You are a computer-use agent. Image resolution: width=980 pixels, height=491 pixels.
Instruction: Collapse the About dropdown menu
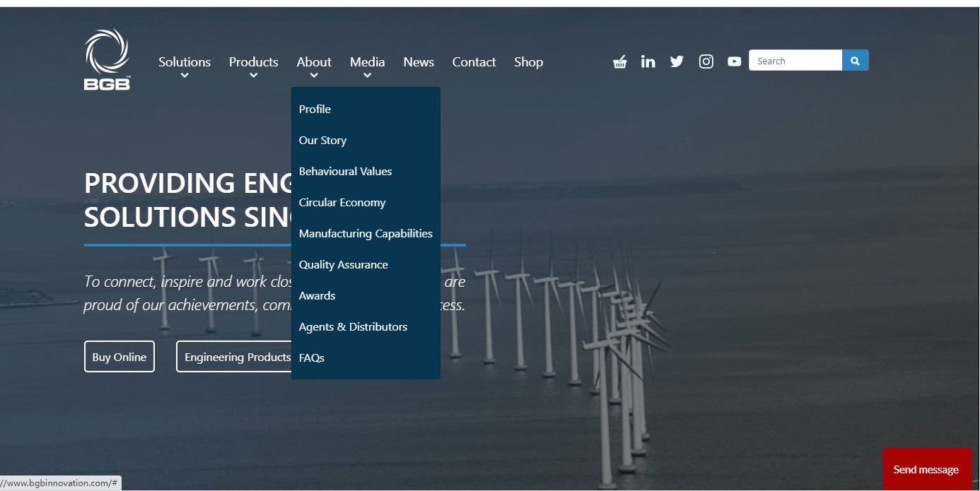click(x=314, y=63)
